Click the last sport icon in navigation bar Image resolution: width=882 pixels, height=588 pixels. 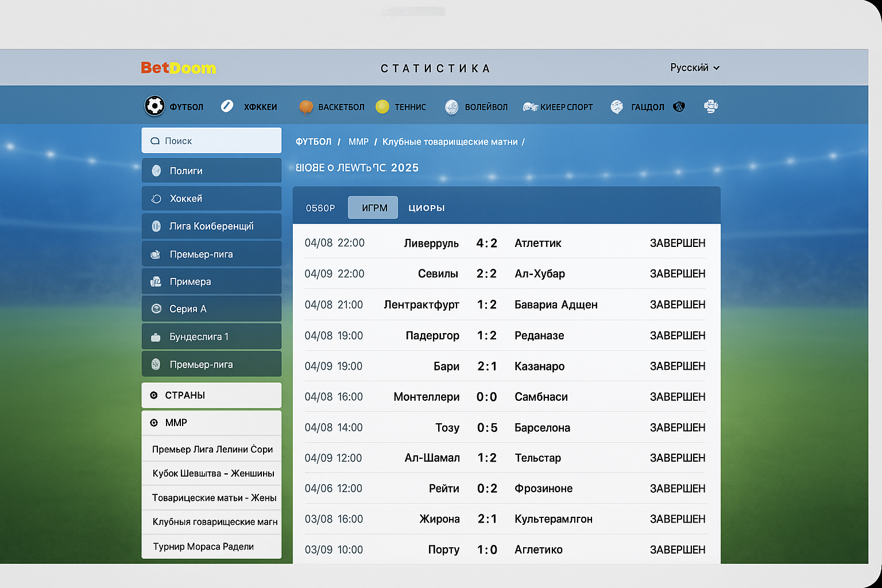(x=711, y=106)
